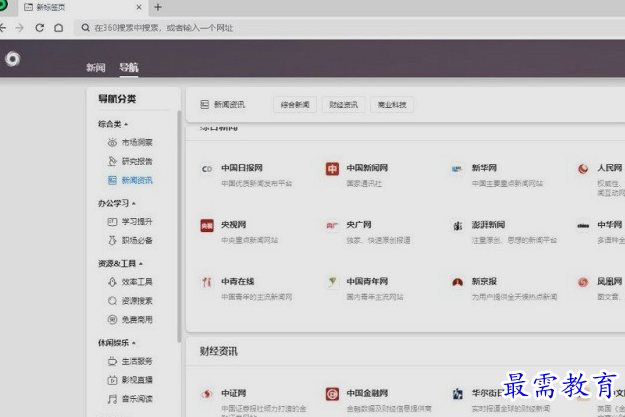Go to browser home page icon
Image resolution: width=625 pixels, height=417 pixels.
(x=59, y=28)
